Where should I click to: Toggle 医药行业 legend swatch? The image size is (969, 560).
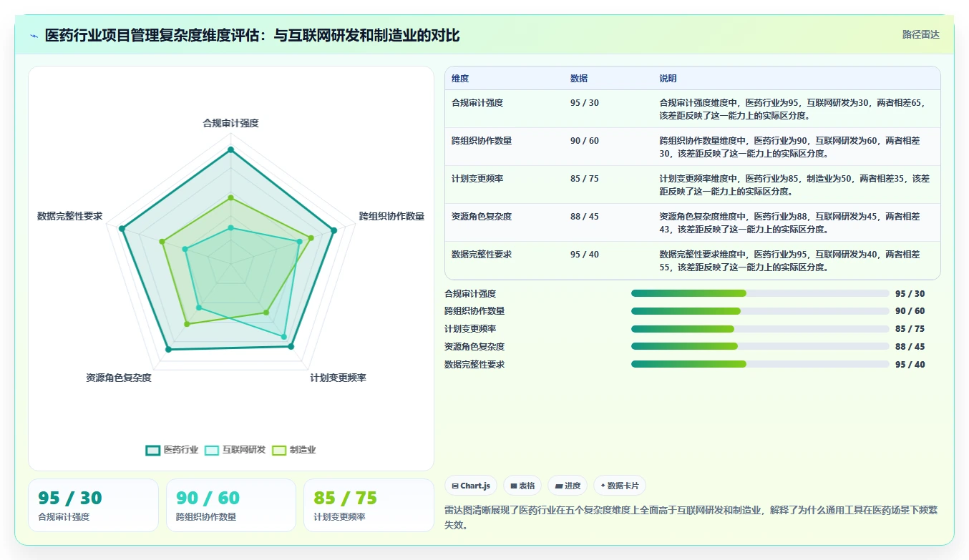click(x=152, y=450)
